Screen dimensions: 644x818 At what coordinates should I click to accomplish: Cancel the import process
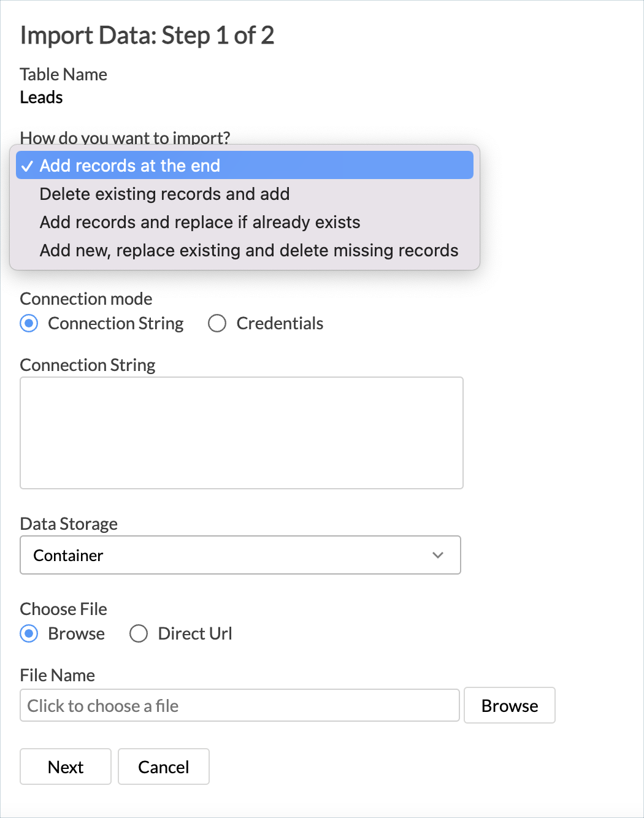(163, 766)
